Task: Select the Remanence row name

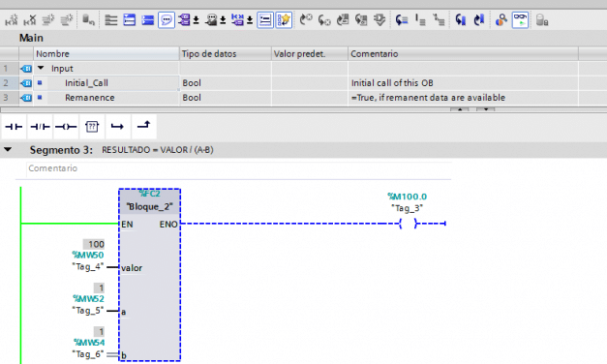Action: (x=90, y=98)
